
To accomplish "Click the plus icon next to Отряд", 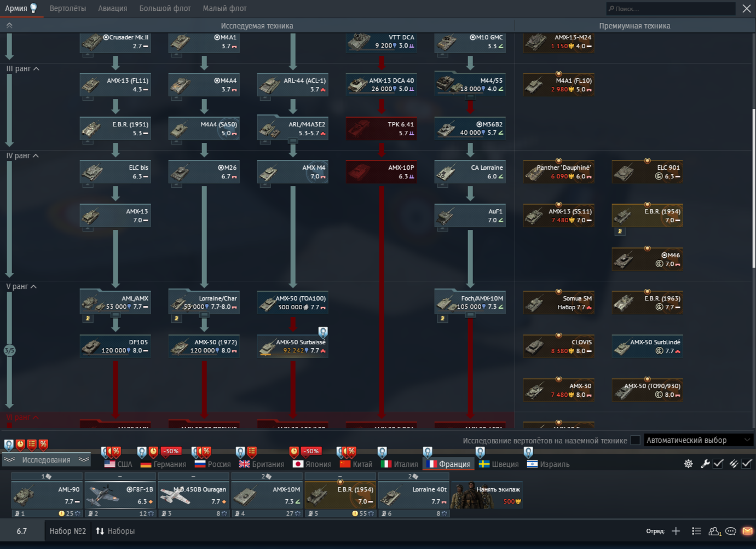I will (x=676, y=531).
